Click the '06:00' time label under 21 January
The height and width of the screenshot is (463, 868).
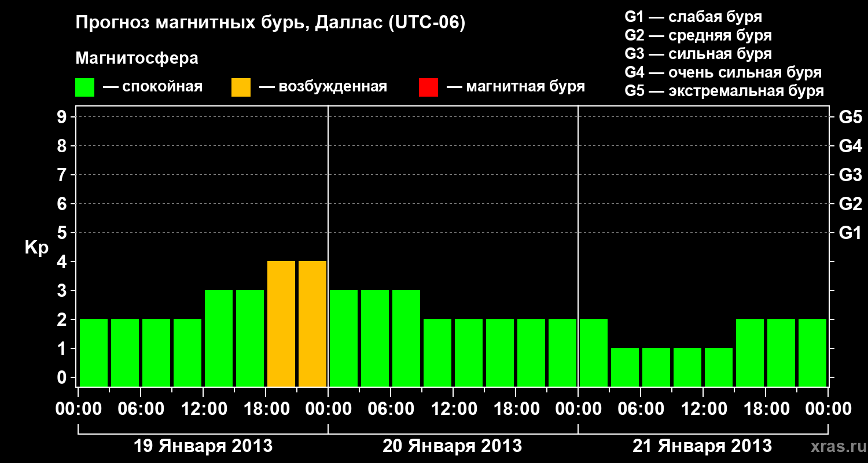click(x=641, y=409)
